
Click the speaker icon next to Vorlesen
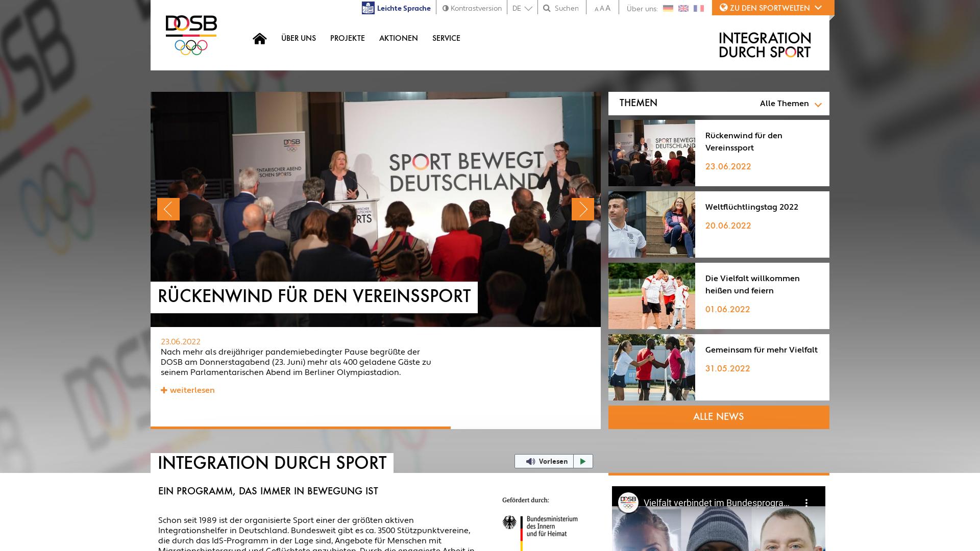point(530,461)
